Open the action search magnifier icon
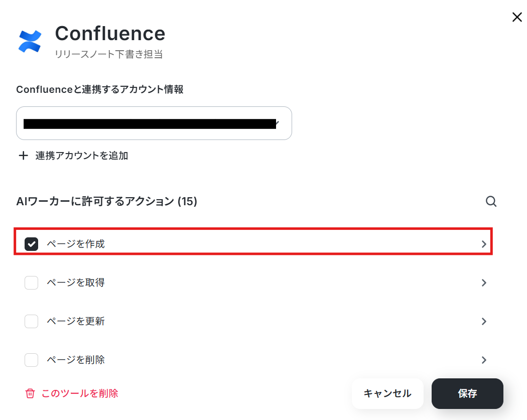The image size is (527, 420). (x=491, y=201)
